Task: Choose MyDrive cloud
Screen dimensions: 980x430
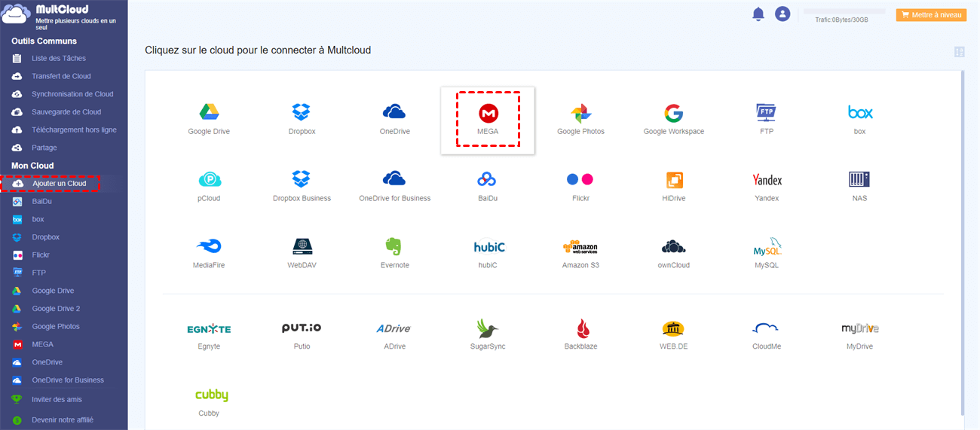Action: point(860,328)
